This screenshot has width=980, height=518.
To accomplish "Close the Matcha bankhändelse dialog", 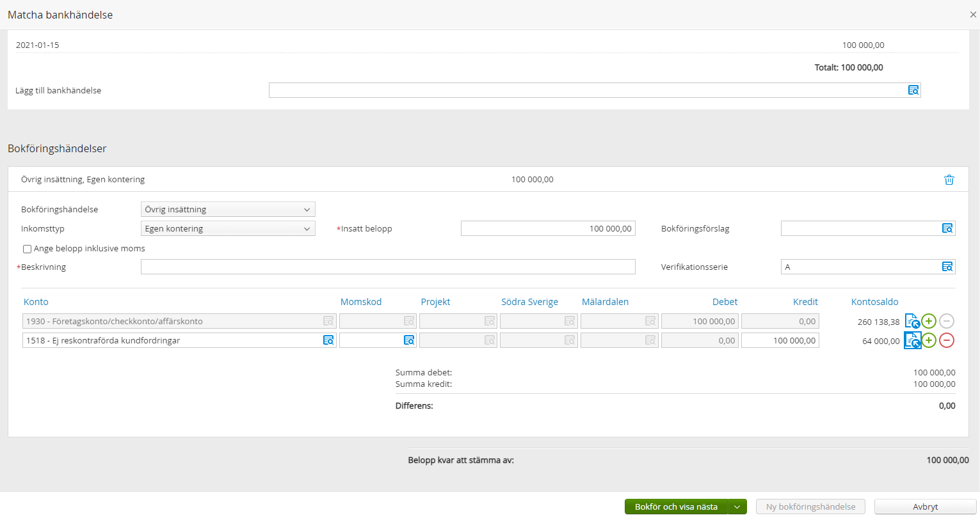I will (972, 15).
